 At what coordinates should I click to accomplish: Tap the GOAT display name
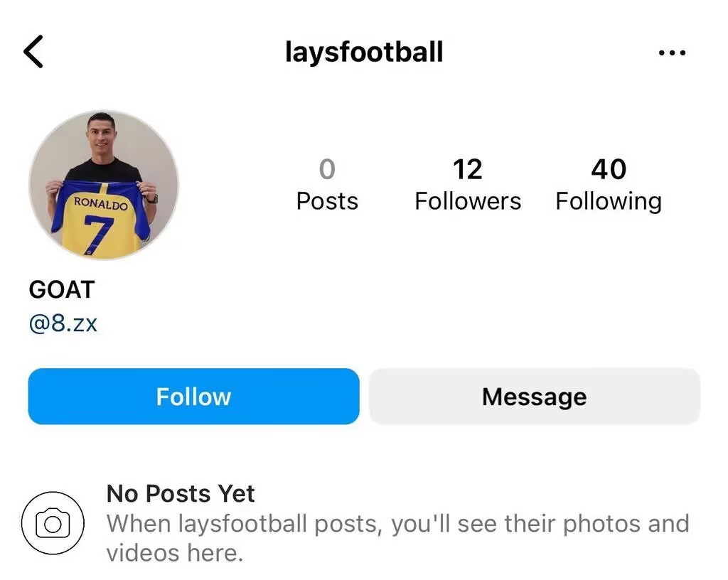pos(61,289)
